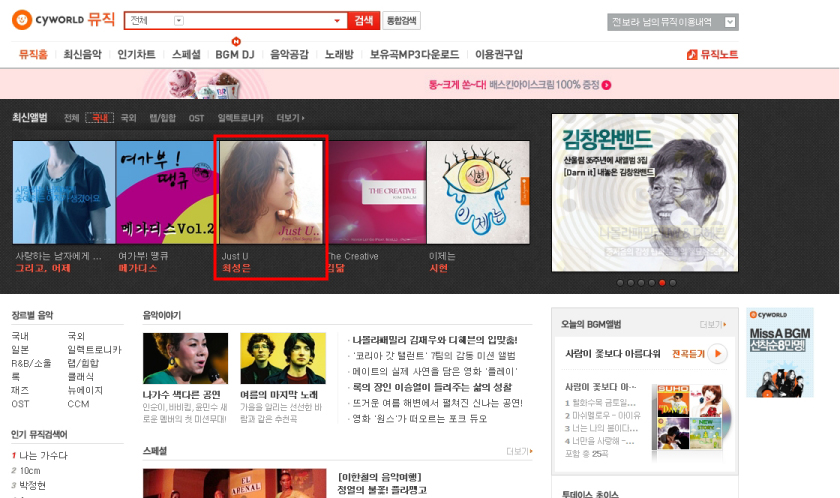This screenshot has width=840, height=498.
Task: Select the 국외 tab in 최신앨범
Action: tap(129, 118)
